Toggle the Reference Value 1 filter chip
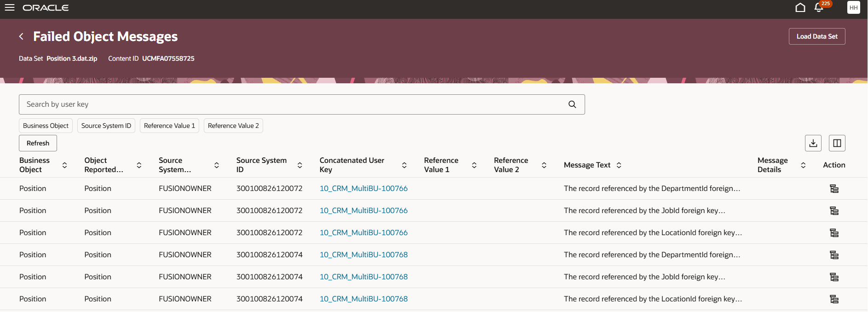The width and height of the screenshot is (868, 312). click(x=169, y=126)
